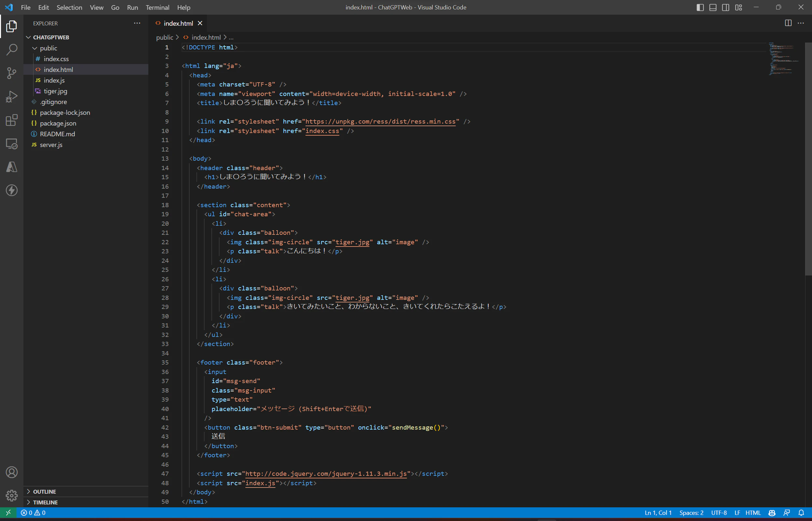Open the File menu
Viewport: 812px width, 521px height.
[26, 7]
